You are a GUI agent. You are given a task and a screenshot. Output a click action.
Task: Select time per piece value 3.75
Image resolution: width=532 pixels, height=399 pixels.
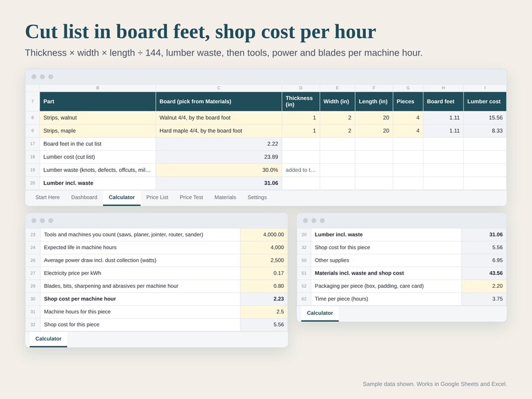click(x=484, y=299)
